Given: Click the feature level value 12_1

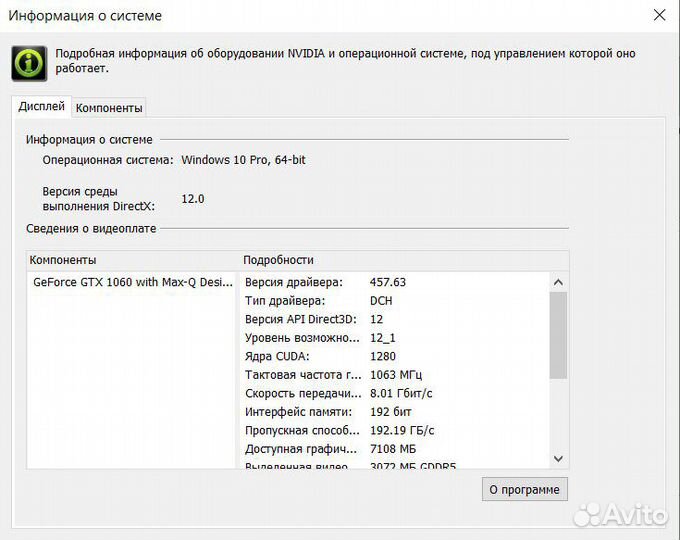Looking at the screenshot, I should (382, 338).
